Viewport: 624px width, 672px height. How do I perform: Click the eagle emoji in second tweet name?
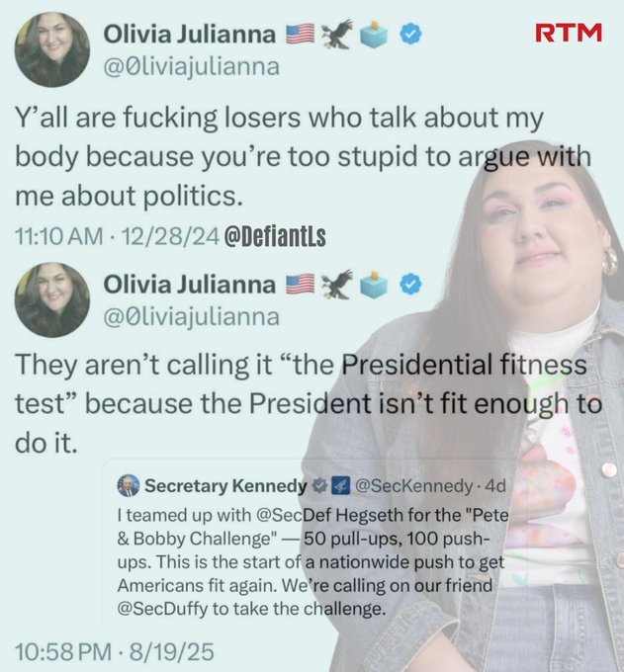click(x=337, y=284)
